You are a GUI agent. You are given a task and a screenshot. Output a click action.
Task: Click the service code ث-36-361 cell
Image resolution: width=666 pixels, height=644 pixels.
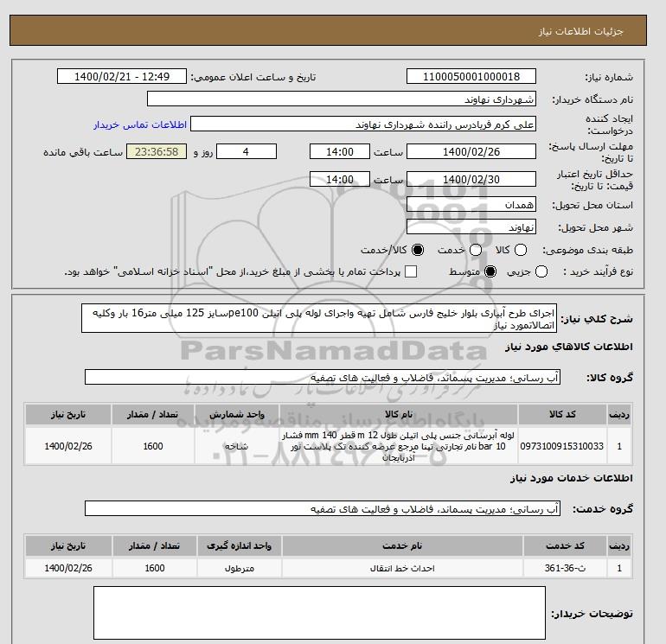pyautogui.click(x=565, y=568)
